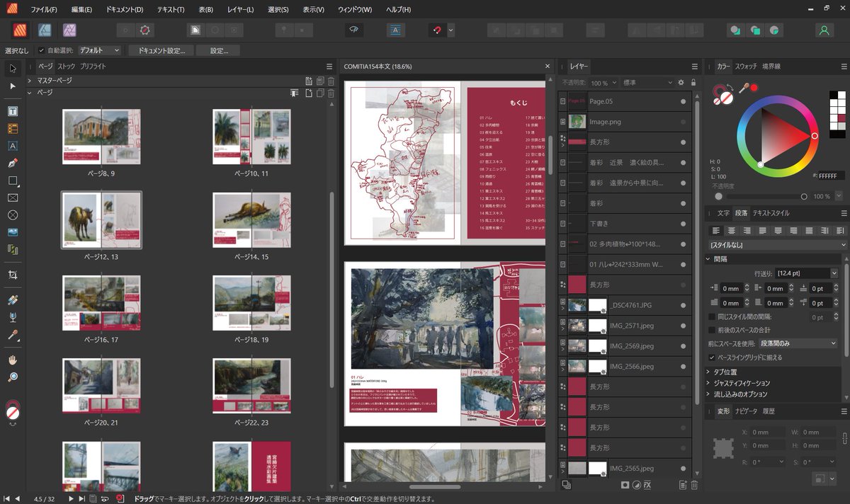The height and width of the screenshot is (504, 850).
Task: Uncheck ベースライングリッドに揃える checkbox
Action: (x=712, y=357)
